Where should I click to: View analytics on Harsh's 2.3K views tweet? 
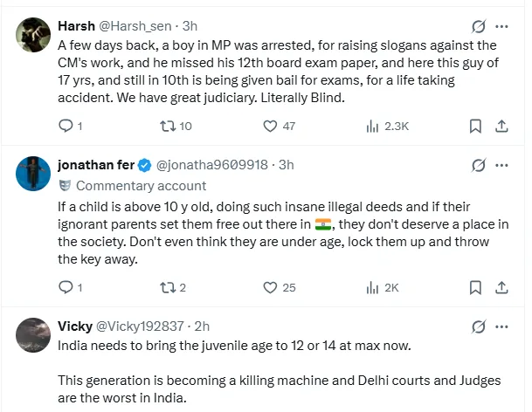tap(375, 126)
